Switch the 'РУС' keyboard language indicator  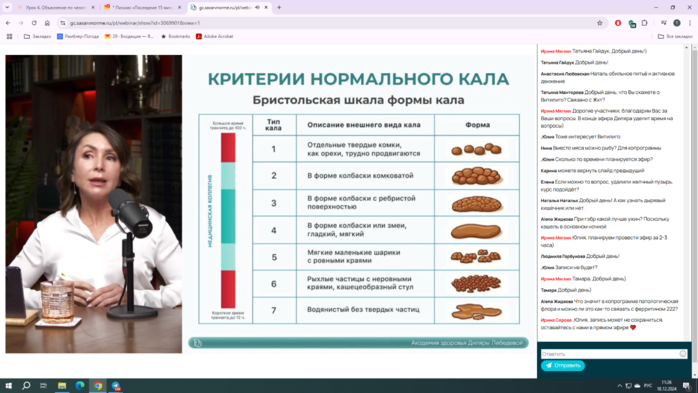[x=648, y=386]
